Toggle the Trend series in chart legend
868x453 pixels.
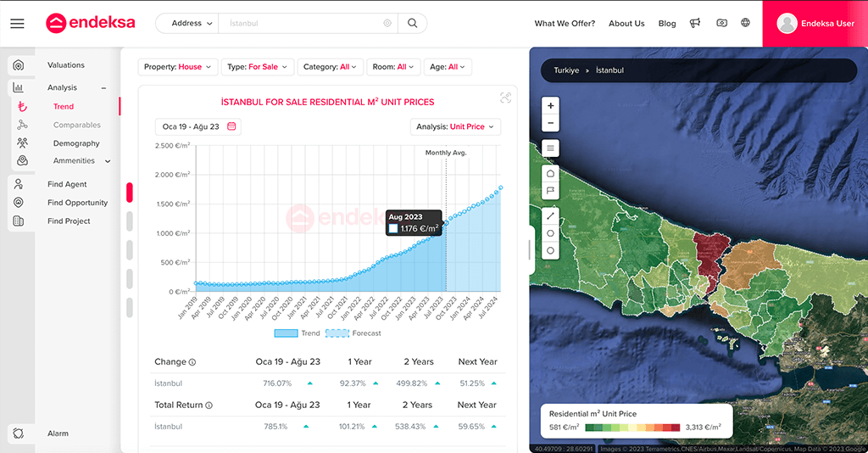[x=298, y=333]
